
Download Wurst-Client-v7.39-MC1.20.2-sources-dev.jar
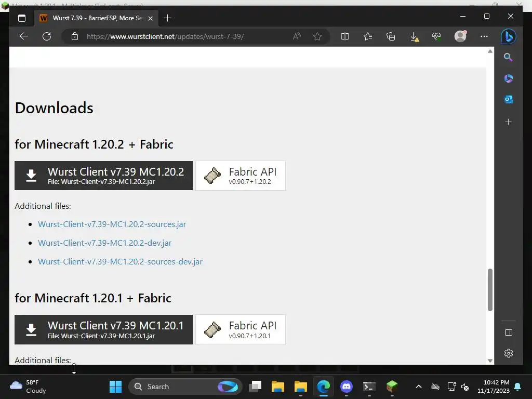coord(120,262)
